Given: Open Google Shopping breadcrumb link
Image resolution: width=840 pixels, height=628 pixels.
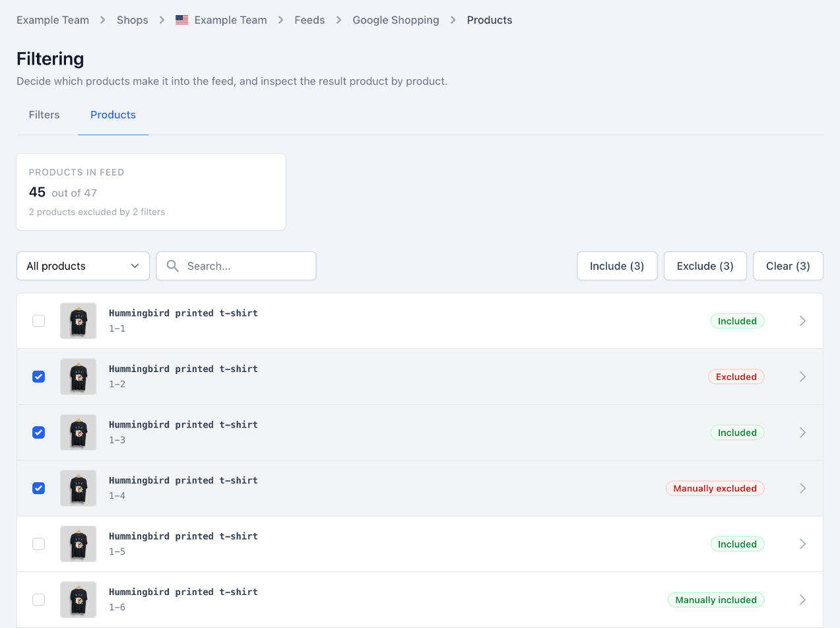Looking at the screenshot, I should (396, 20).
